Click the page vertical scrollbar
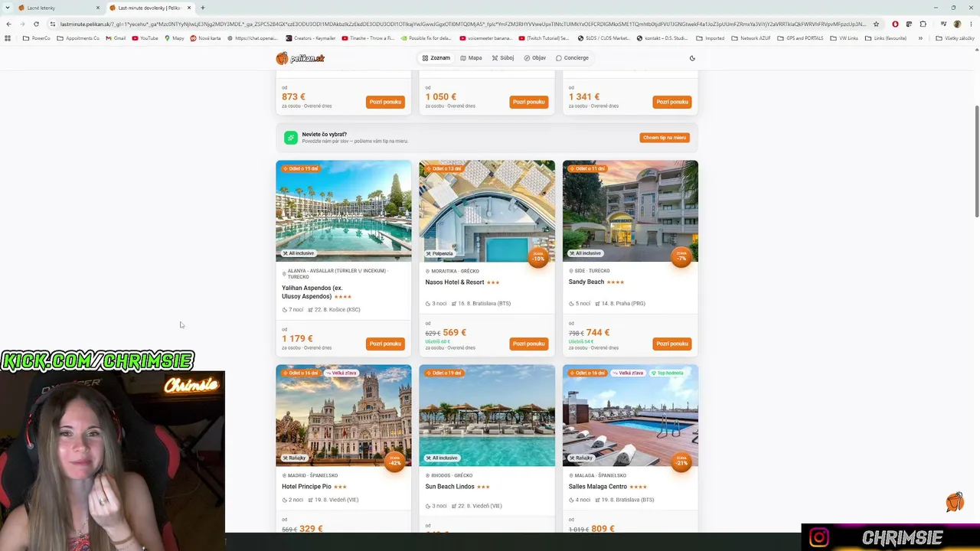Screen dimensions: 980x551 click(x=976, y=161)
